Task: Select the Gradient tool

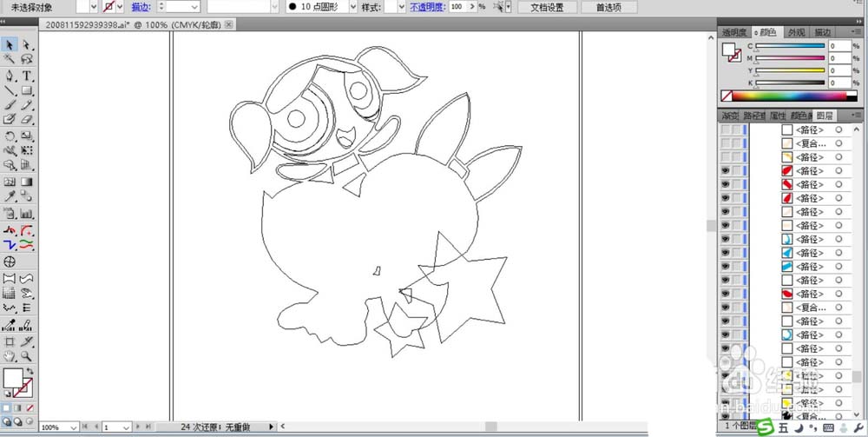Action: (x=27, y=182)
